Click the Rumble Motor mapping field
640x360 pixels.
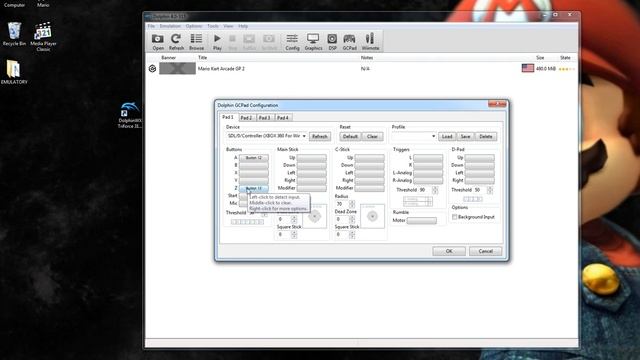pos(422,221)
